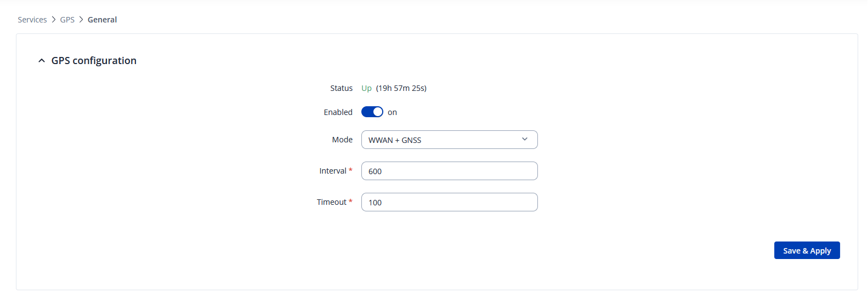Click the Timeout field label

[x=331, y=202]
